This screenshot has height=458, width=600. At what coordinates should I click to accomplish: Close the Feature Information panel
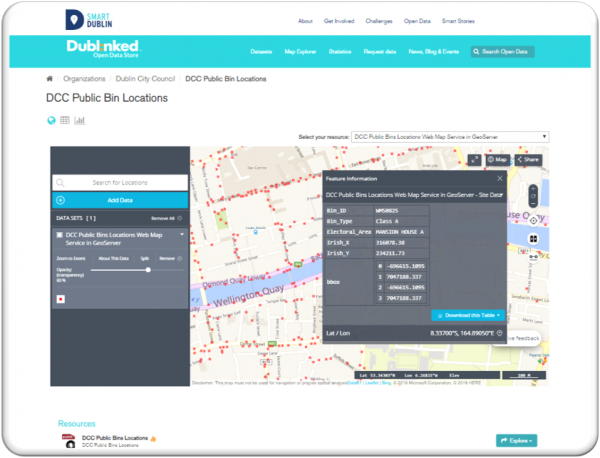(500, 178)
